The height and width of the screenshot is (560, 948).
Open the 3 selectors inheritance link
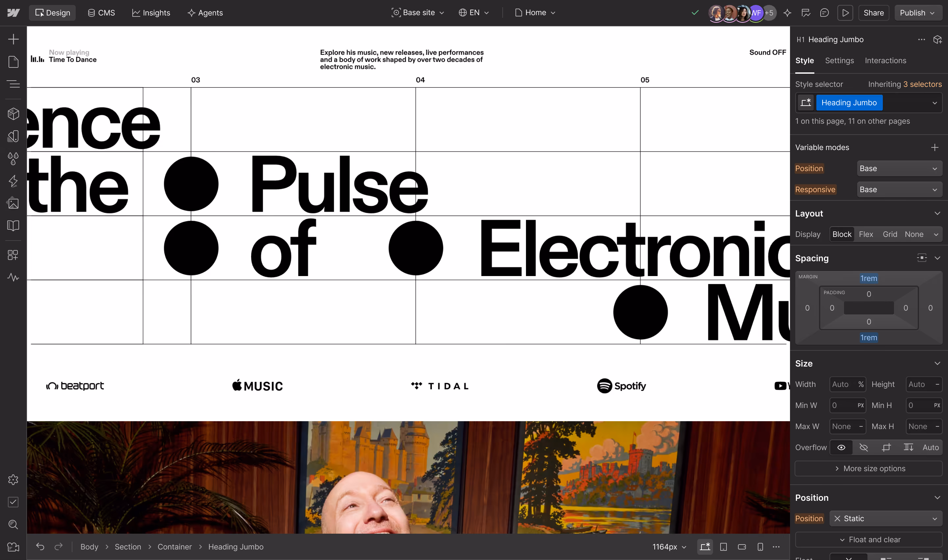pyautogui.click(x=922, y=85)
